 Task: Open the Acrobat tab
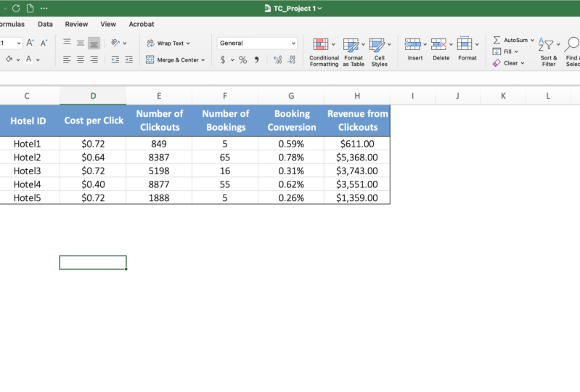142,24
